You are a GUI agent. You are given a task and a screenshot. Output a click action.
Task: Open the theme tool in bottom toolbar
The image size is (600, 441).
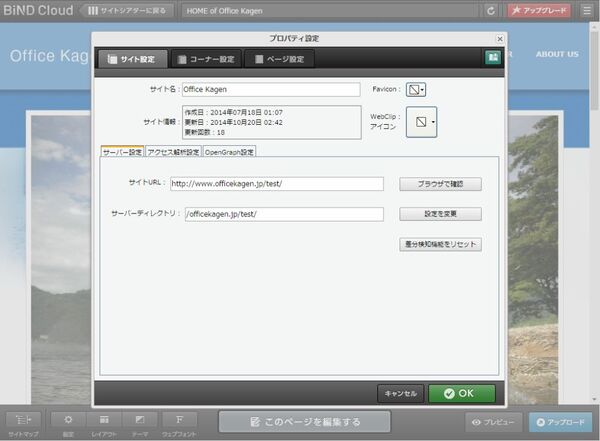pyautogui.click(x=140, y=425)
